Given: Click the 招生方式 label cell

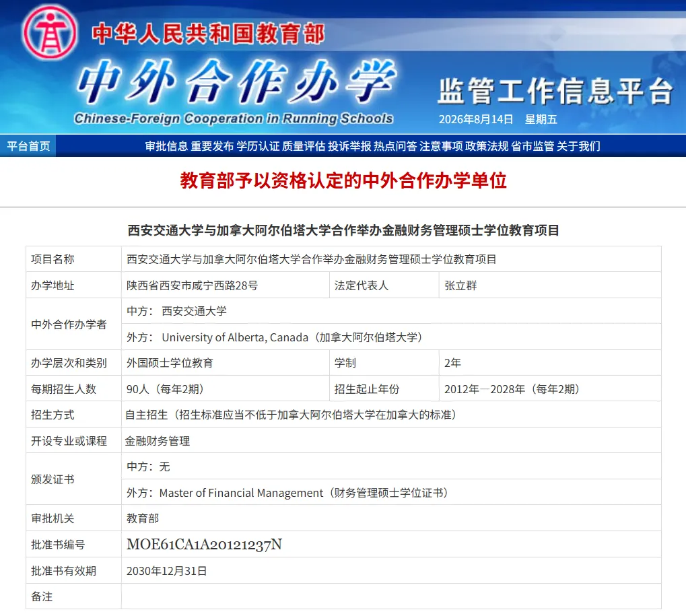Looking at the screenshot, I should point(73,414).
